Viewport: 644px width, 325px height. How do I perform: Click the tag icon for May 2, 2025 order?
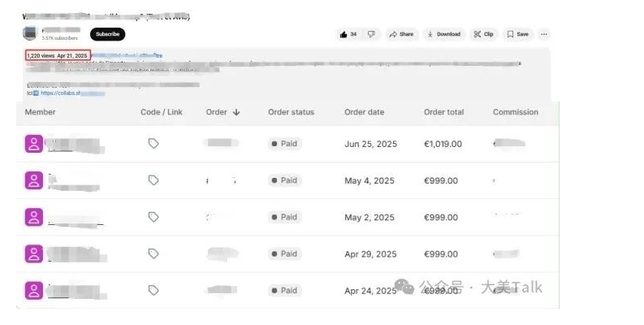[153, 217]
